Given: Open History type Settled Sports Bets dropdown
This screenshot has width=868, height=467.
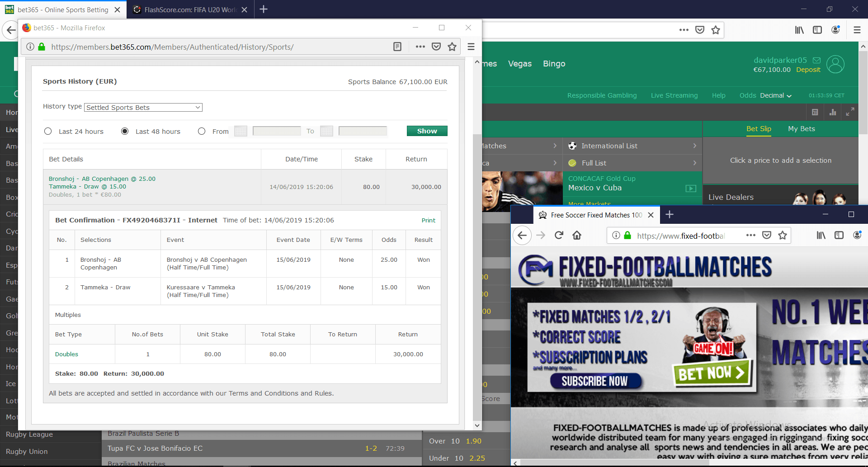Looking at the screenshot, I should pyautogui.click(x=143, y=107).
